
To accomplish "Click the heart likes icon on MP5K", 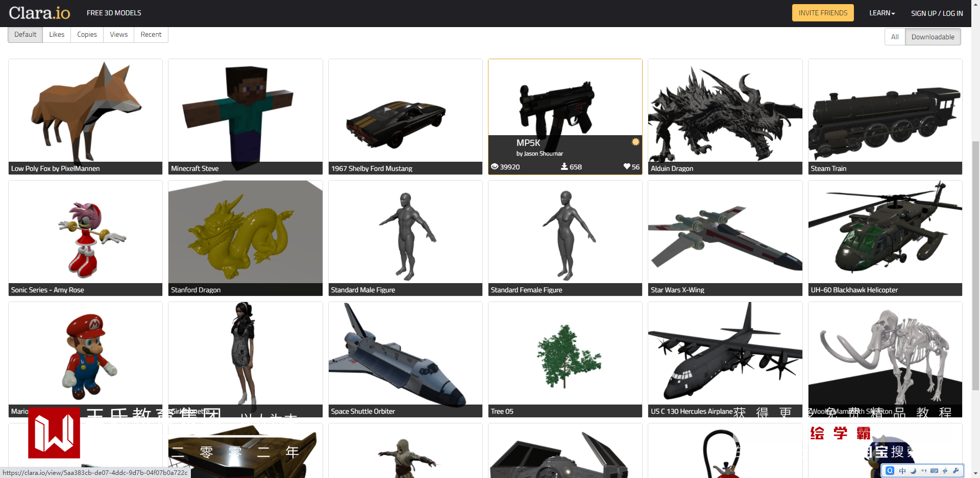I will tap(627, 166).
